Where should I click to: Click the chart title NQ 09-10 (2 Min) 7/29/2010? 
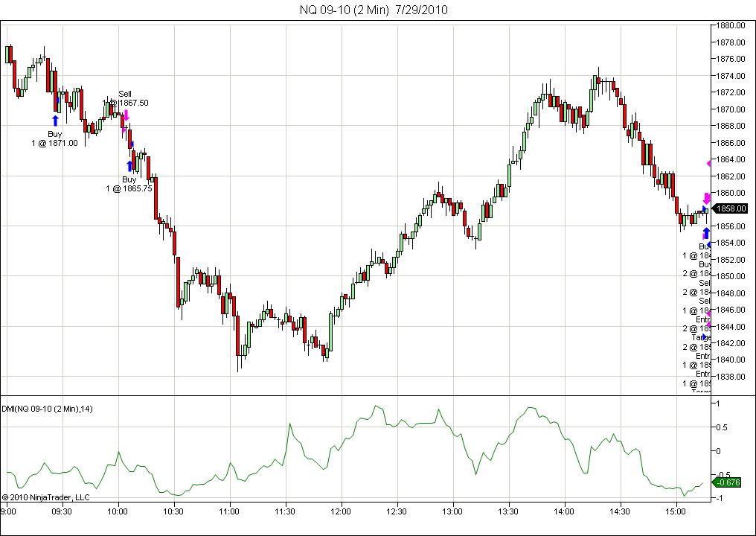tap(374, 10)
